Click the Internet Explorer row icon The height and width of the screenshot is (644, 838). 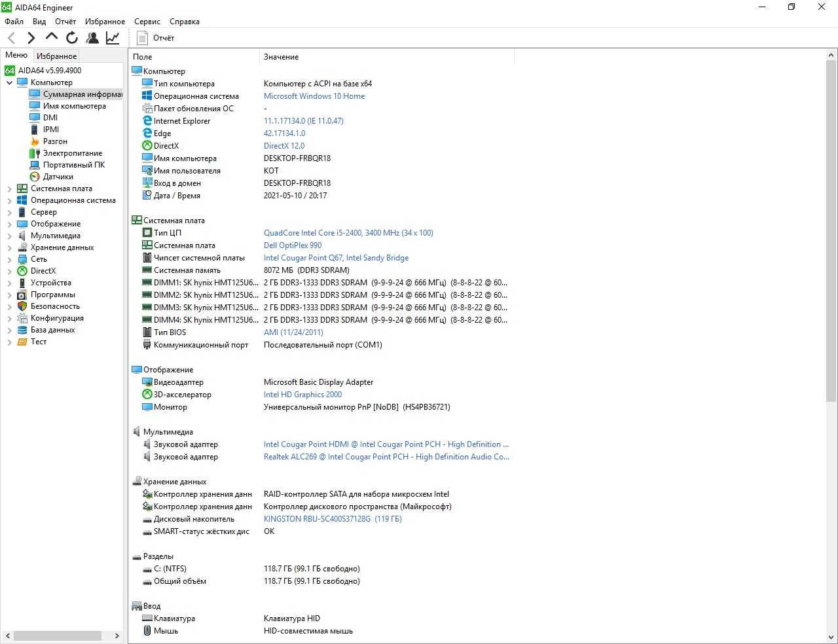coord(147,121)
